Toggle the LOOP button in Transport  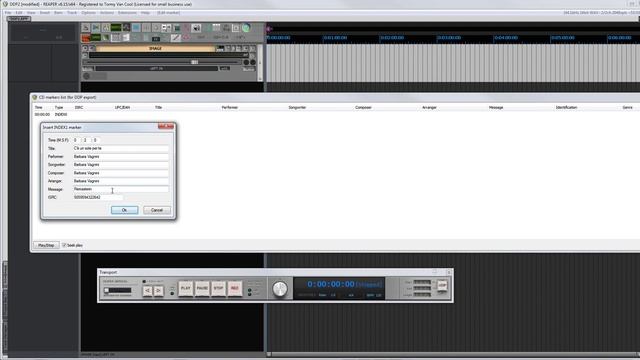[442, 285]
